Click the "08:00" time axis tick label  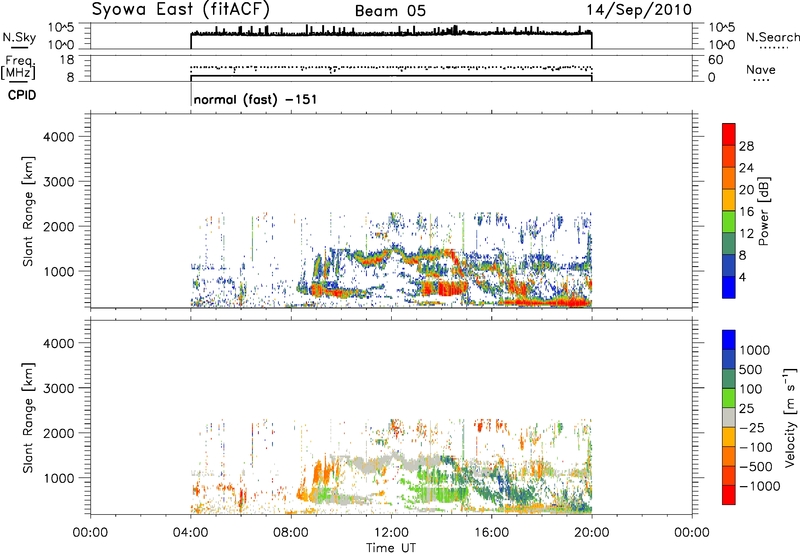(290, 533)
